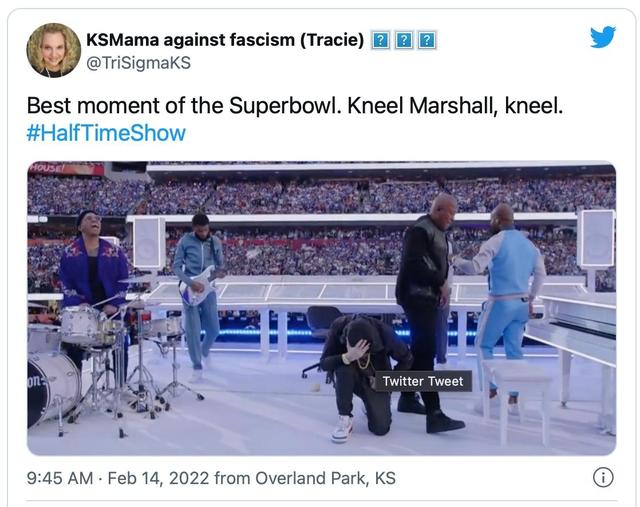The image size is (640, 507).
Task: Click the tweet text about the Superbowl
Action: (x=294, y=105)
